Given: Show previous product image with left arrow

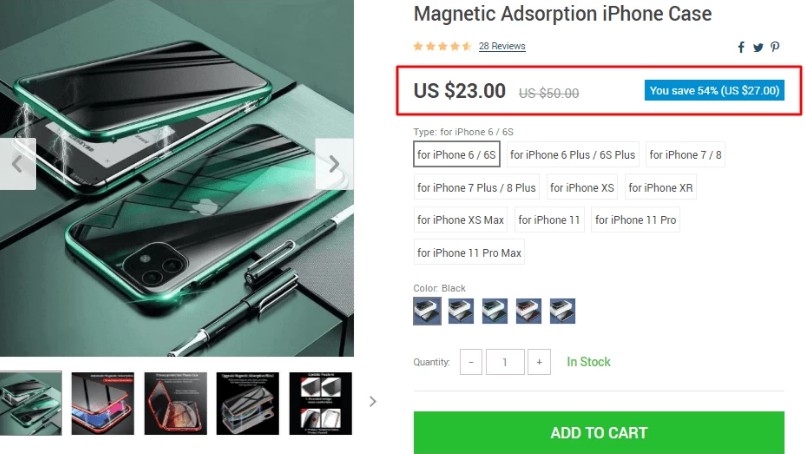Looking at the screenshot, I should click(x=17, y=164).
